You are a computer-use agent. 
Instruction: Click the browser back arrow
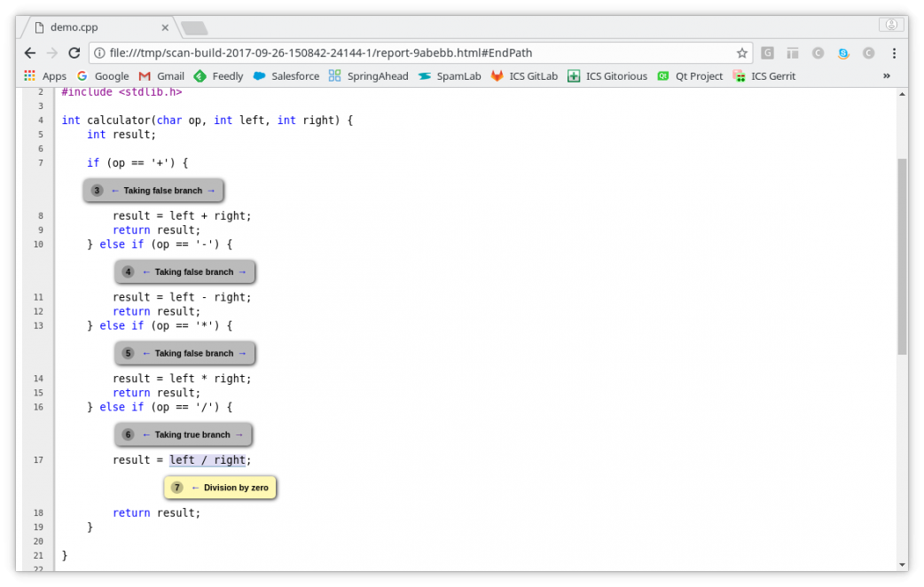coord(30,53)
